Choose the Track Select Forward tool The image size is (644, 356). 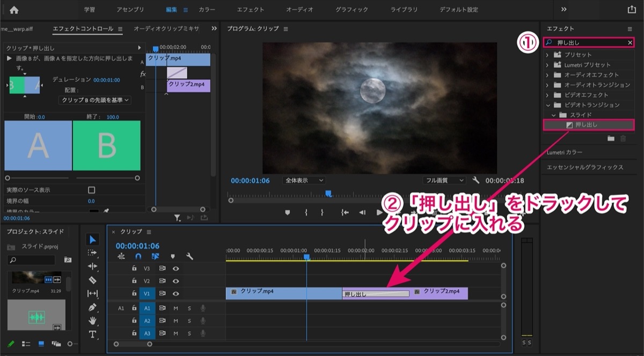pos(93,253)
